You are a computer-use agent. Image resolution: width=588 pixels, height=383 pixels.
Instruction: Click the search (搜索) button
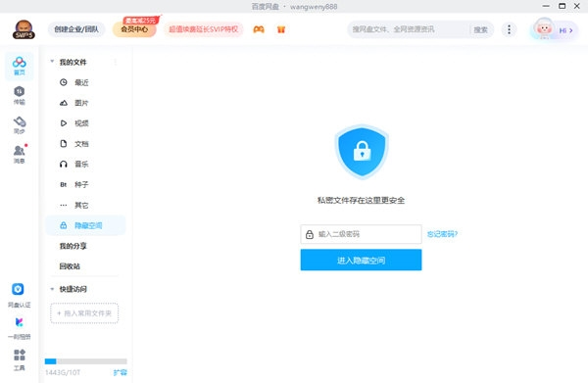coord(481,29)
